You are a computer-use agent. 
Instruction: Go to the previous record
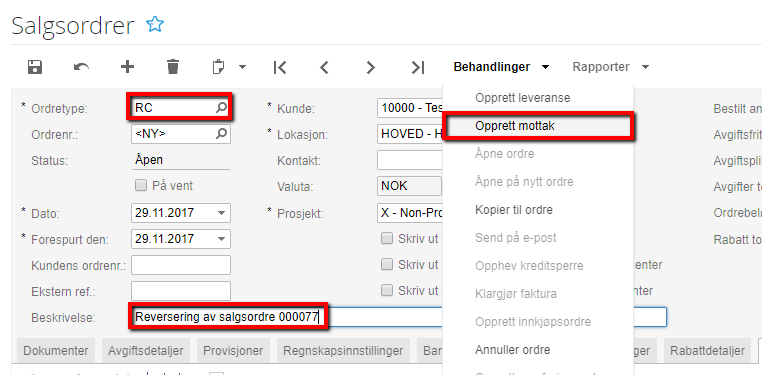tap(324, 67)
